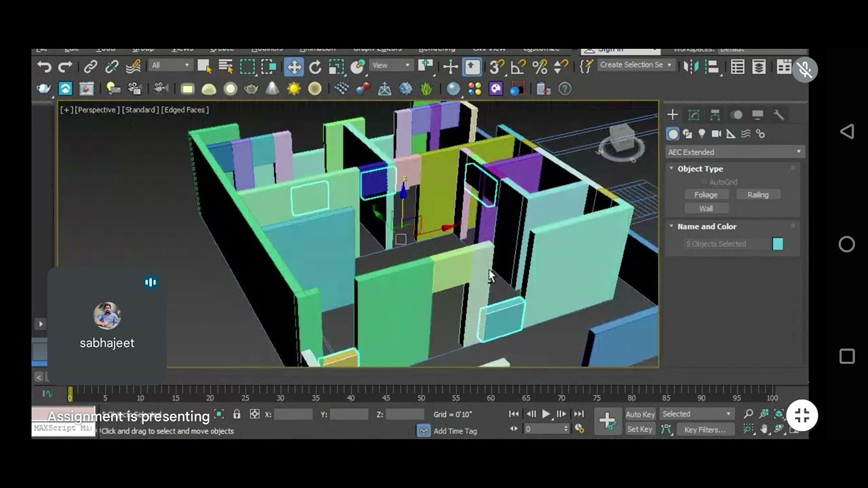Open the Material Editor sphere icon
Viewport: 868px width, 488px height.
[453, 89]
